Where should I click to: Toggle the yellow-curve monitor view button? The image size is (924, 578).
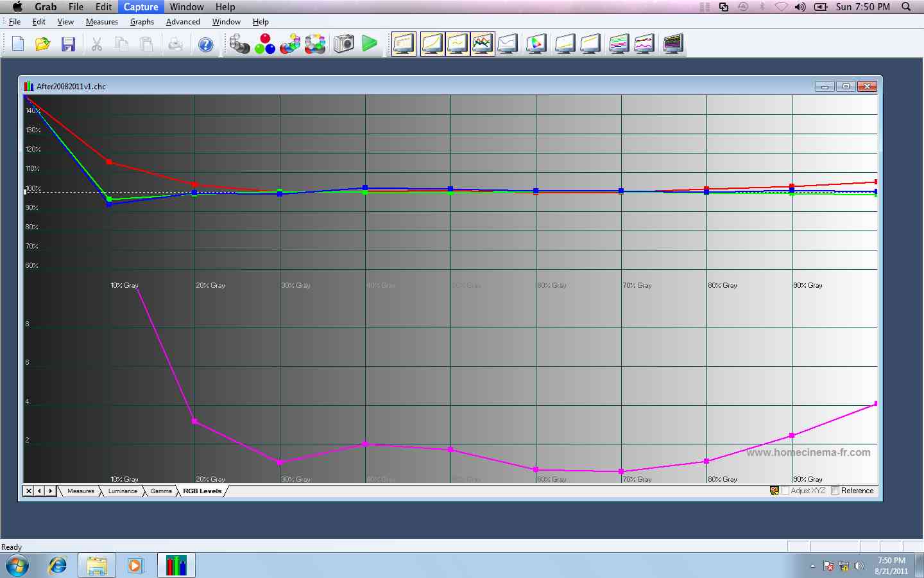[432, 44]
